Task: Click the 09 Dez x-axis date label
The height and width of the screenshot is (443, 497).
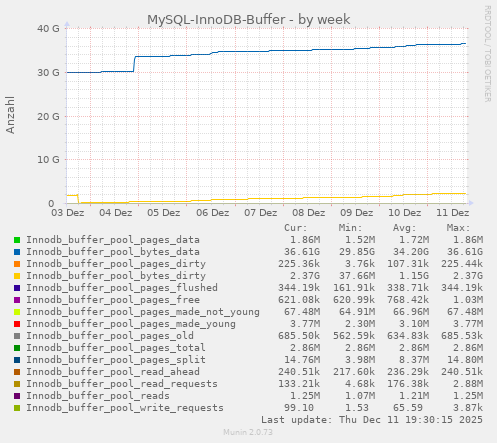Action: 357,213
